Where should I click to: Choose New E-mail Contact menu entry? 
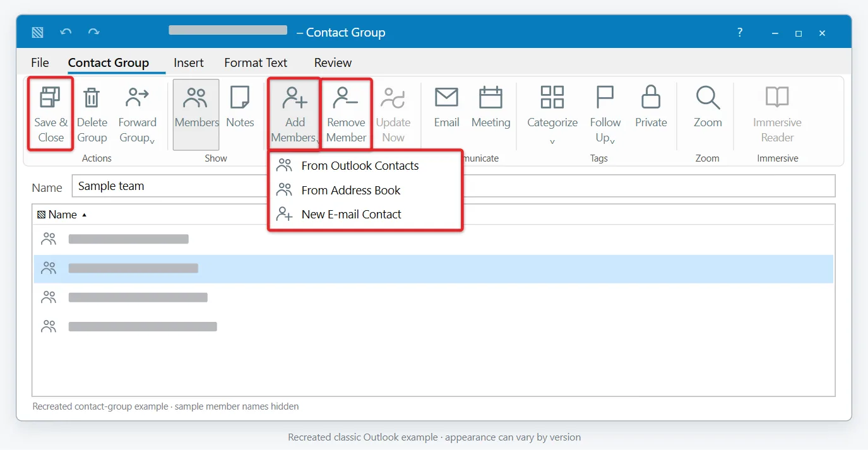[x=366, y=215]
